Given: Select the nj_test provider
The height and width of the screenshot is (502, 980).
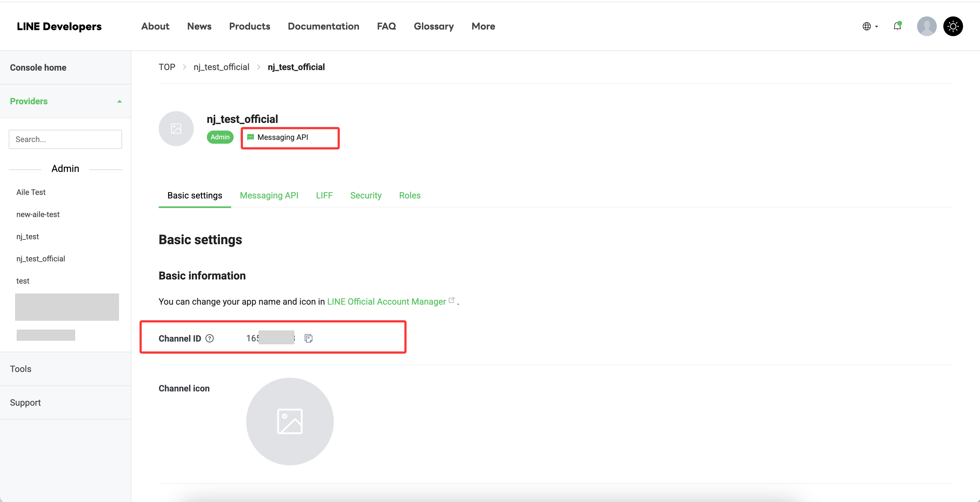Looking at the screenshot, I should [x=27, y=237].
